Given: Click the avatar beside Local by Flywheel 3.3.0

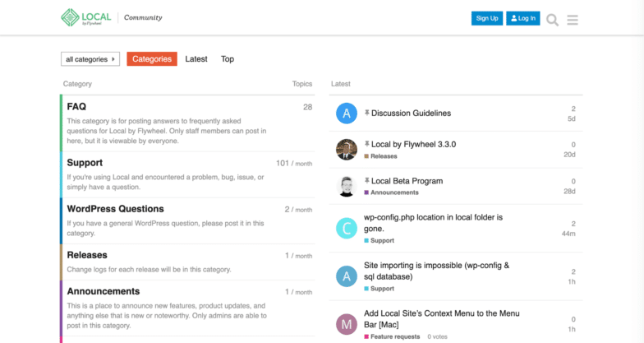Looking at the screenshot, I should coord(347,149).
